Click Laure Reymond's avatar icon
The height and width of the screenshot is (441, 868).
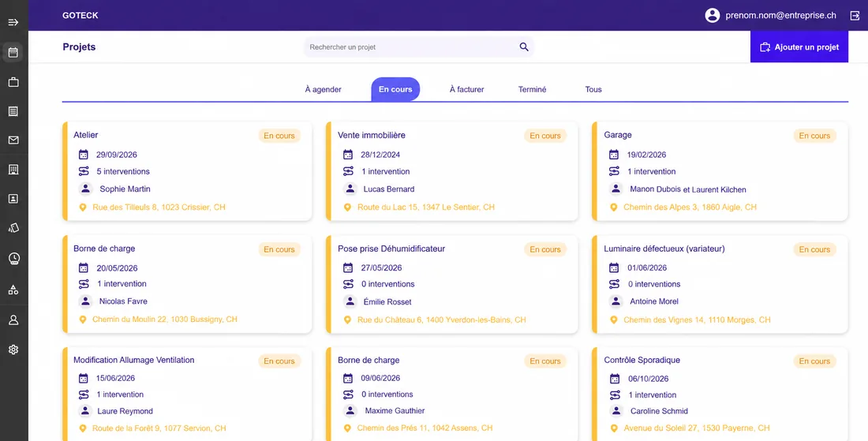coord(85,411)
